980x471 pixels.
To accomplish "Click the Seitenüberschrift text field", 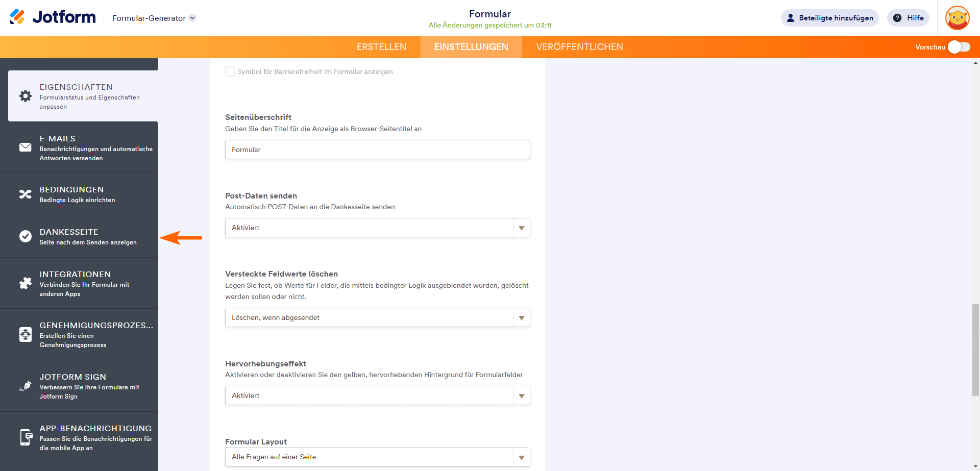I will [377, 150].
